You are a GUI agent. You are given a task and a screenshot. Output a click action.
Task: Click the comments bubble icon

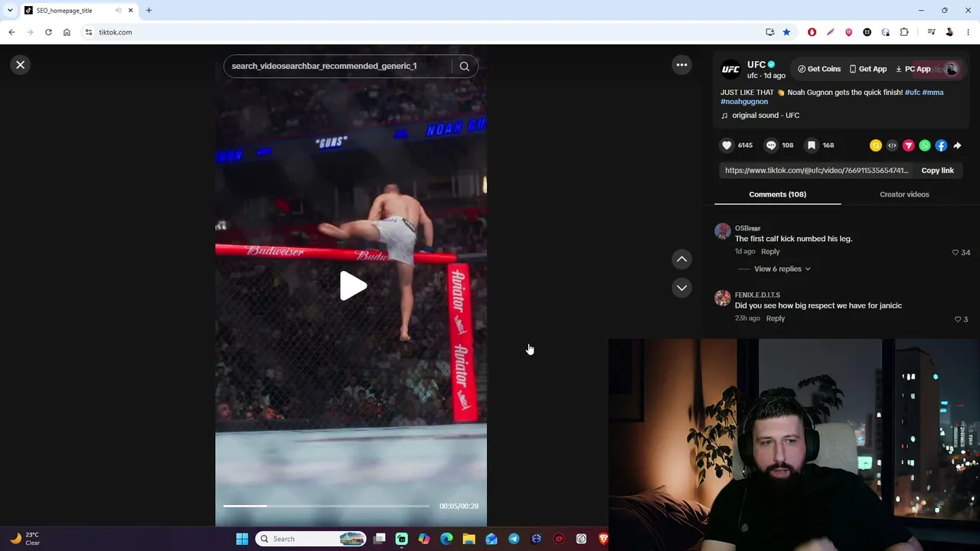point(771,145)
